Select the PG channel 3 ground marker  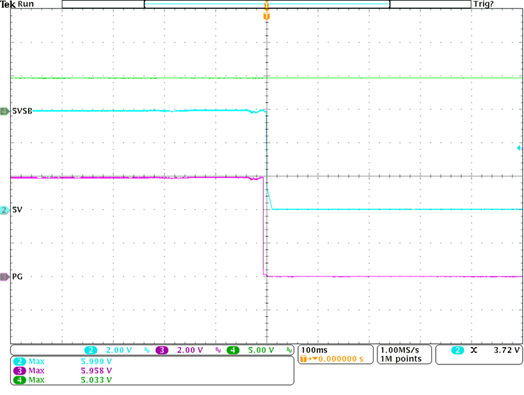4,277
